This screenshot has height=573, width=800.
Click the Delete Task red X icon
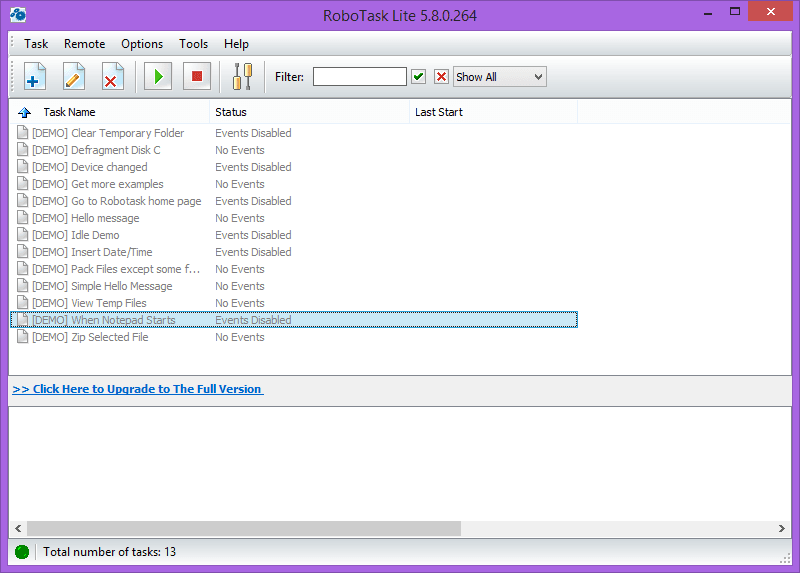[112, 77]
